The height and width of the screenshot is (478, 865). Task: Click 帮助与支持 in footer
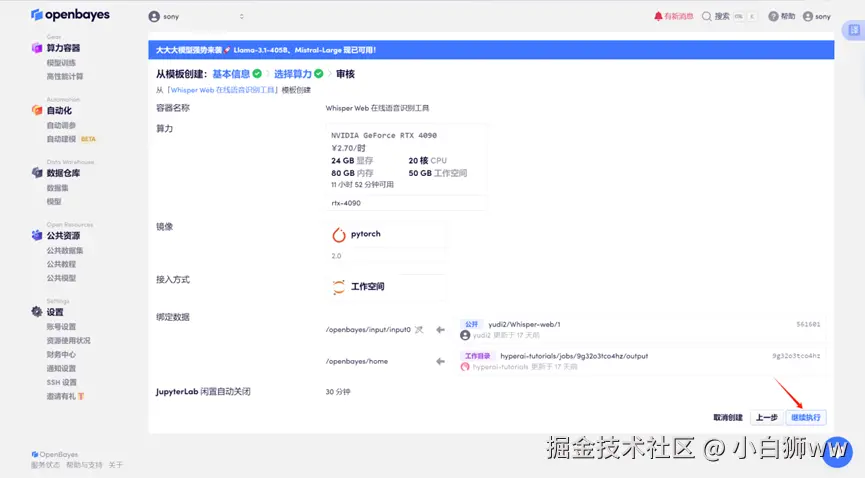[84, 465]
